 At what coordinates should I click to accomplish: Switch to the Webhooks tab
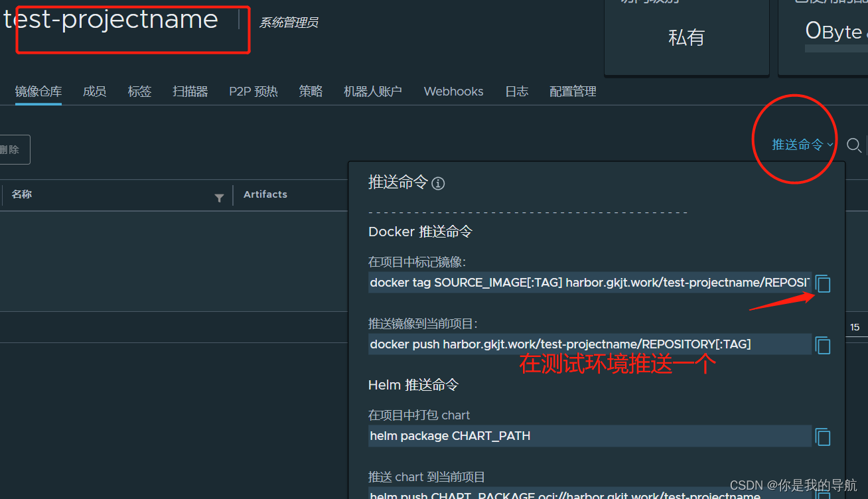[453, 92]
